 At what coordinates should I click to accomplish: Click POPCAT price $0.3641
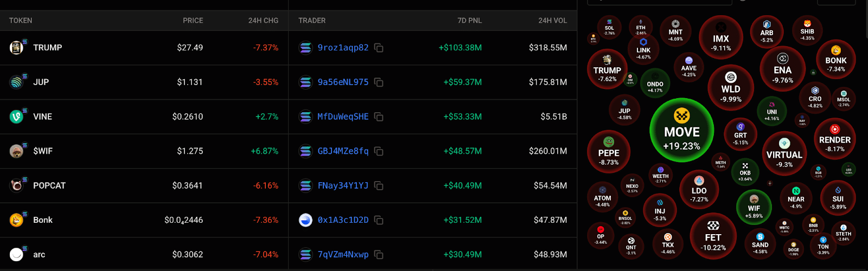tap(188, 185)
